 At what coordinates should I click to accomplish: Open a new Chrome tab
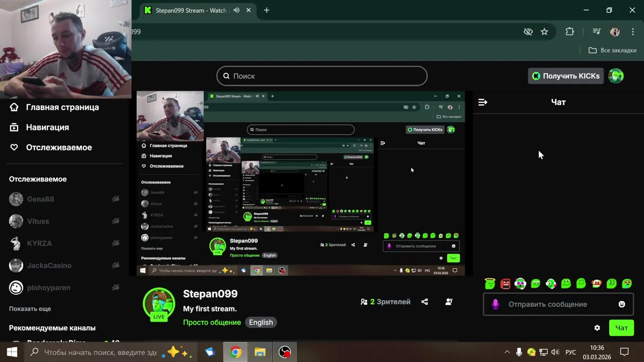[267, 10]
